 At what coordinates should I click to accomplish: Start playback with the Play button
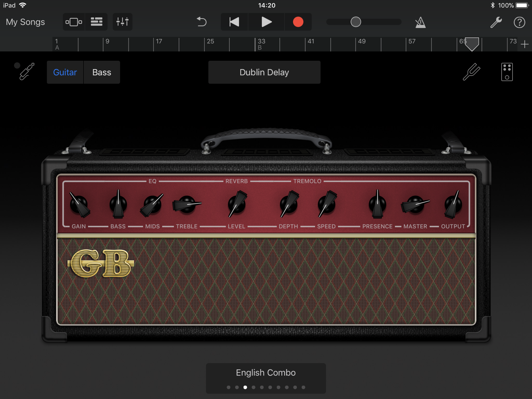click(x=266, y=22)
